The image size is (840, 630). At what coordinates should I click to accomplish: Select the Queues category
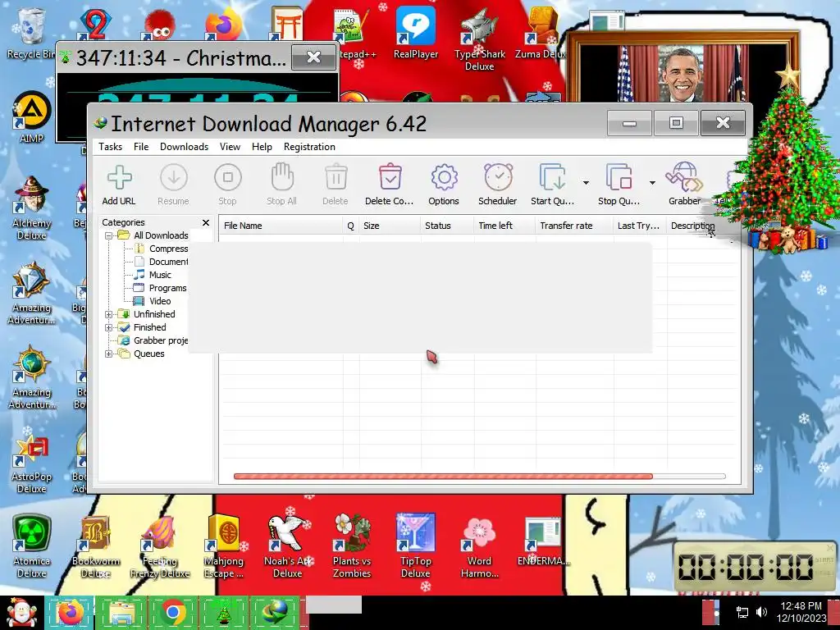coord(149,354)
